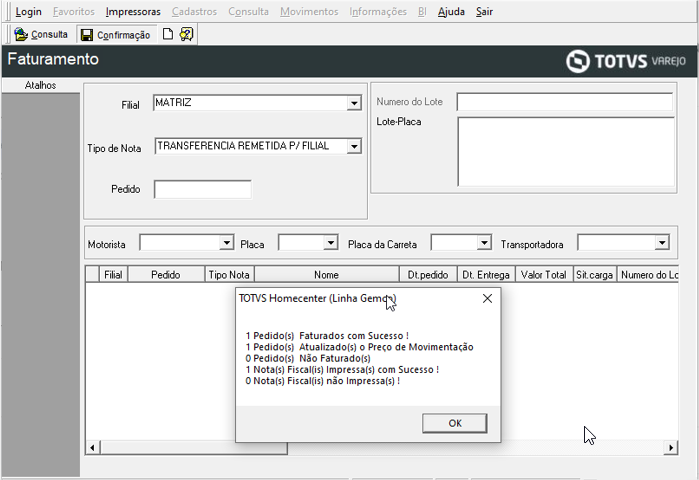699x480 pixels.
Task: Click the Pedido column header
Action: [166, 275]
